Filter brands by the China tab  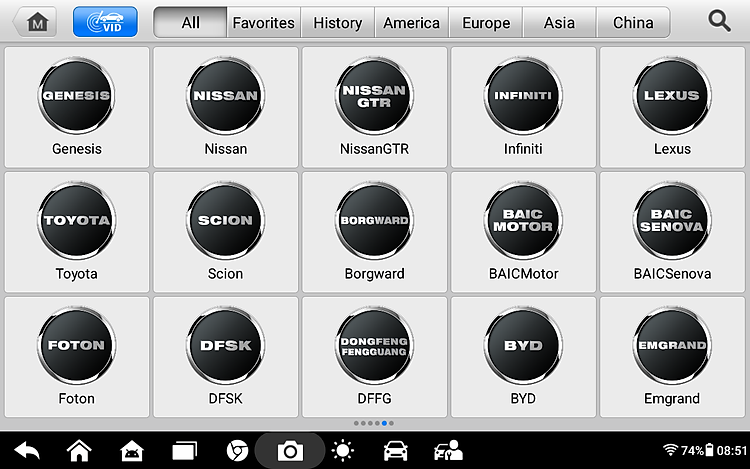pos(633,22)
